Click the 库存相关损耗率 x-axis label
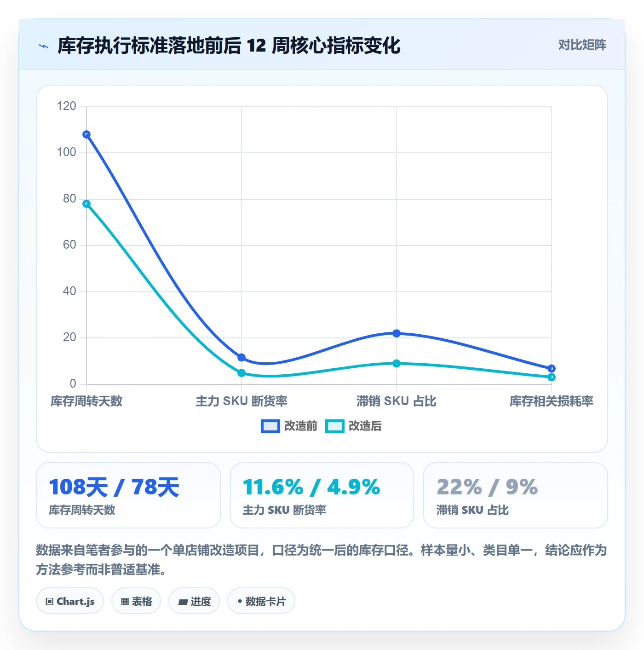Screen dimensions: 644x650 [552, 401]
